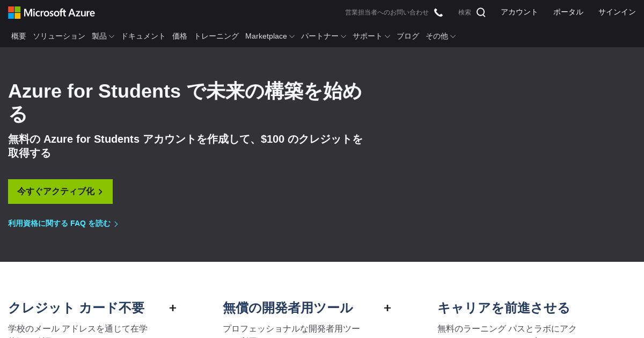Open the ポータル link
This screenshot has height=338, width=644.
point(568,12)
